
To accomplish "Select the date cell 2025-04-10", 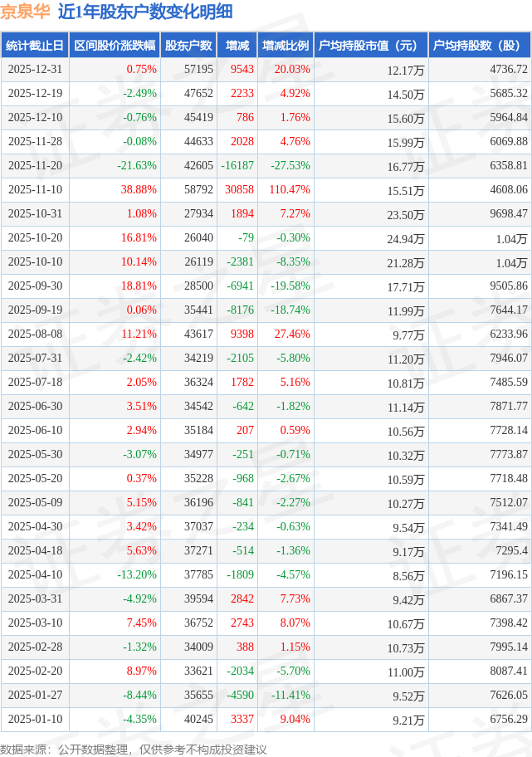I will [35, 574].
